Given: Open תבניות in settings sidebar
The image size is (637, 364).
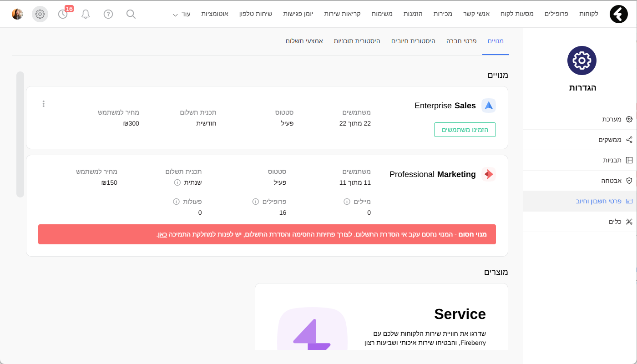Looking at the screenshot, I should coord(580,160).
